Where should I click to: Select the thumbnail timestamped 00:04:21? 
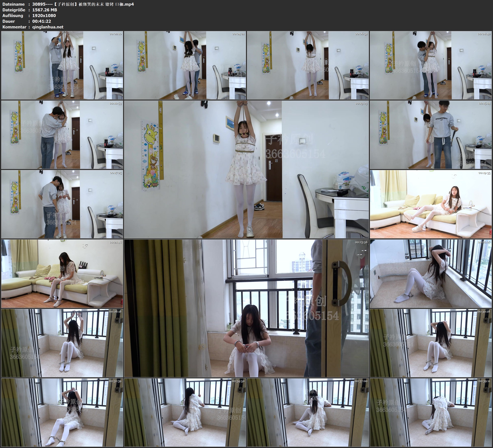[185, 65]
